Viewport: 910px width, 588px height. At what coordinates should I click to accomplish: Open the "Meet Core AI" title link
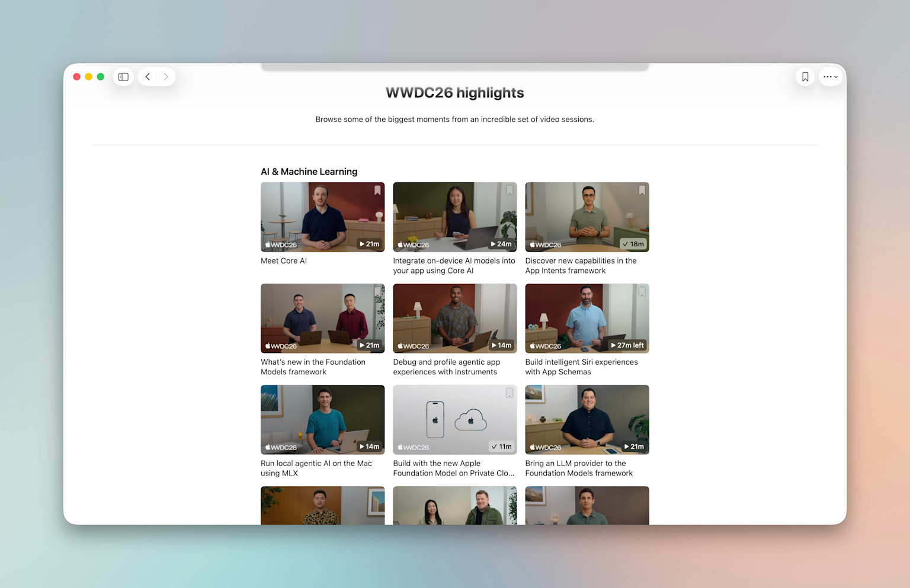tap(284, 261)
